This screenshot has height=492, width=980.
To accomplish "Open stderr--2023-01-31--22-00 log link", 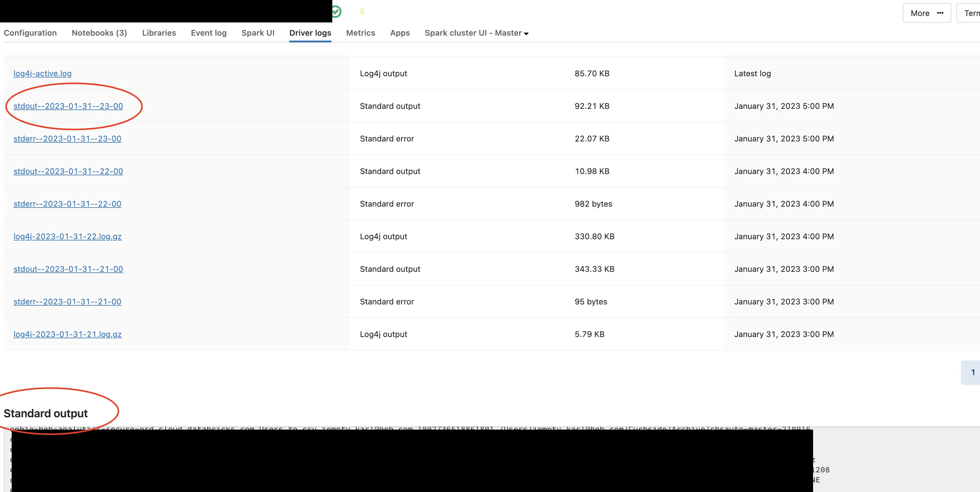I will click(x=67, y=204).
